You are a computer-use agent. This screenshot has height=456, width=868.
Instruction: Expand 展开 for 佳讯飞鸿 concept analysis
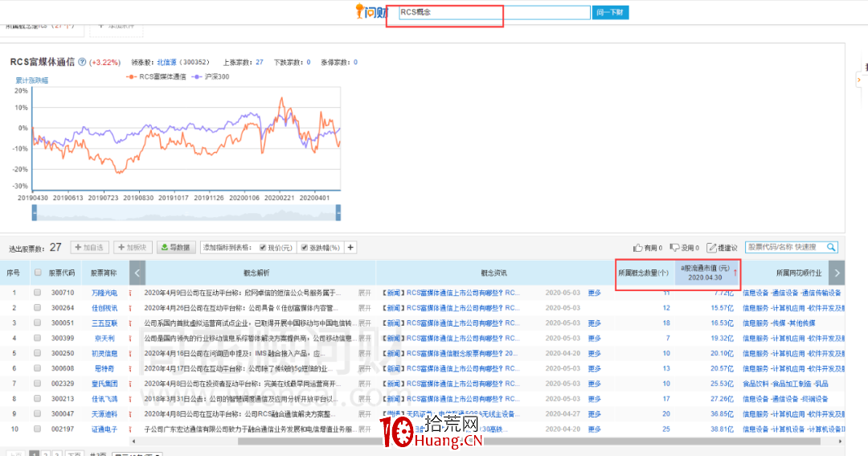click(x=364, y=399)
